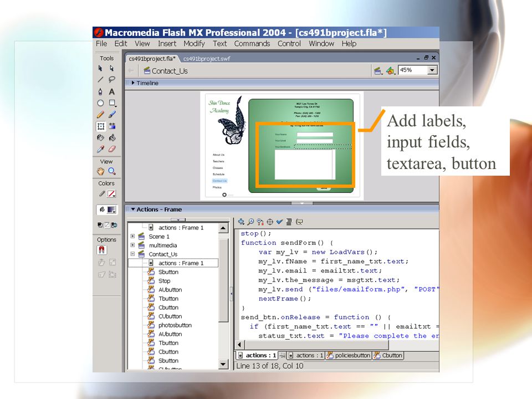This screenshot has height=399, width=532.
Task: Select CUbutton in the script navigator
Action: (170, 316)
